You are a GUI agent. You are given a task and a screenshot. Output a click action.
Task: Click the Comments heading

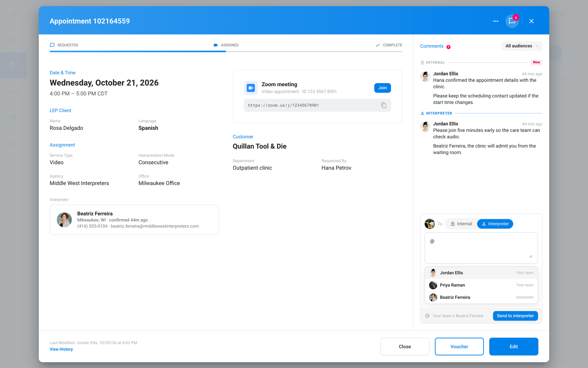click(x=431, y=46)
